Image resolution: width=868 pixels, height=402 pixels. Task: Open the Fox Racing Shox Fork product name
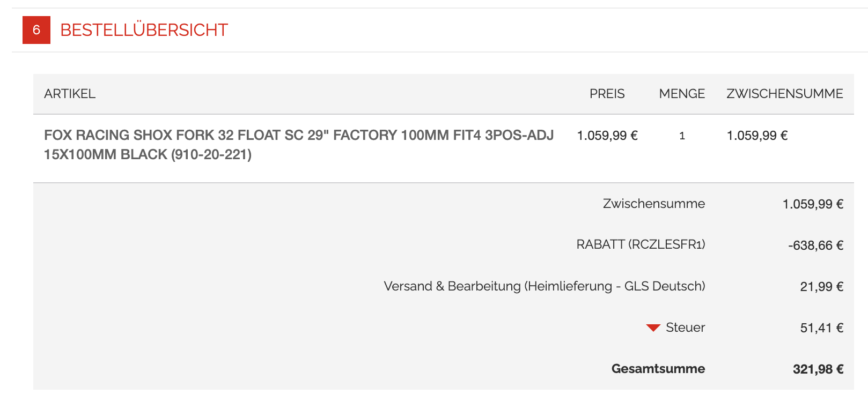pos(299,145)
